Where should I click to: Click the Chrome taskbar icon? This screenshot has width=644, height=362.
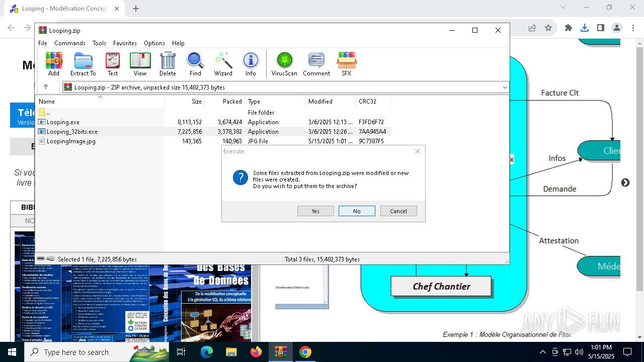305,352
